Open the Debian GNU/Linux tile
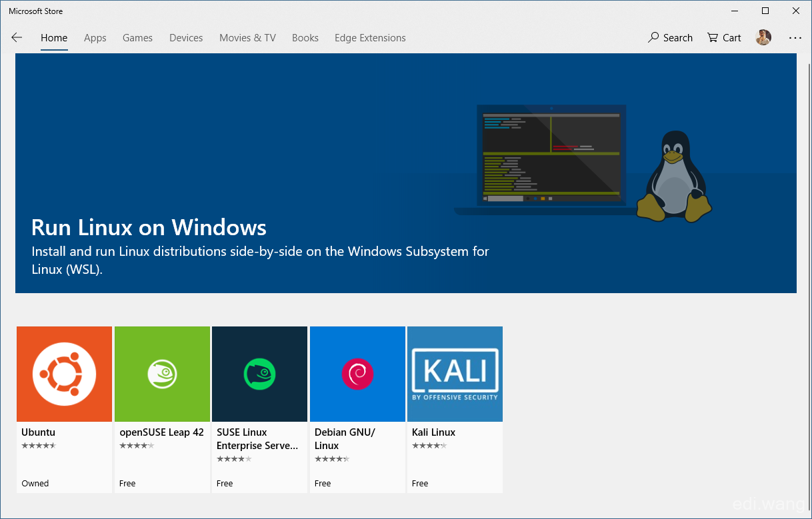The image size is (812, 519). tap(357, 409)
